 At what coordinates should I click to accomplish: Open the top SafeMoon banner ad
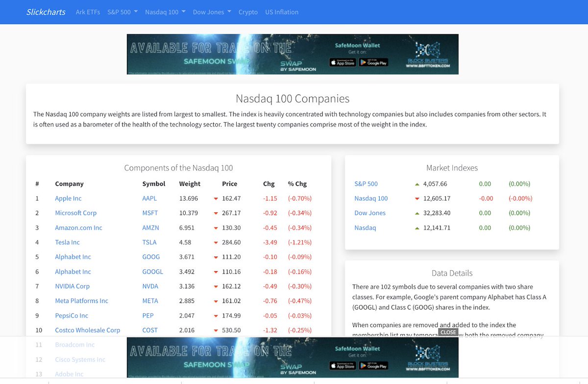293,54
